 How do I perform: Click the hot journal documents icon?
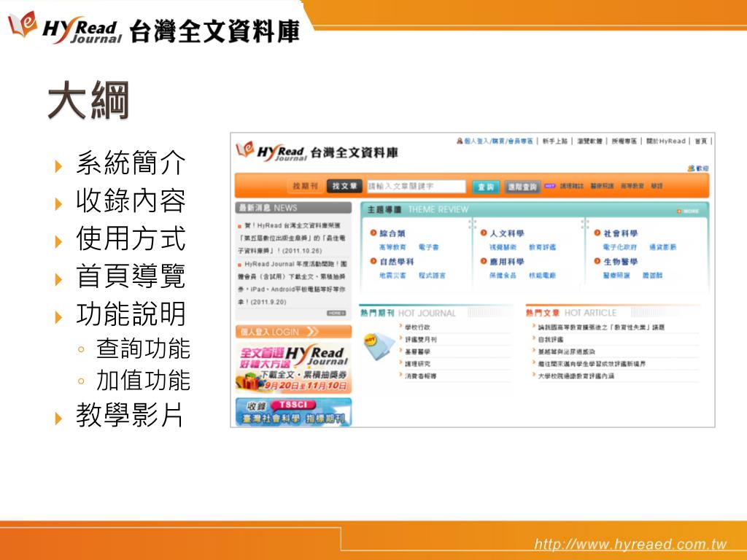tap(379, 346)
